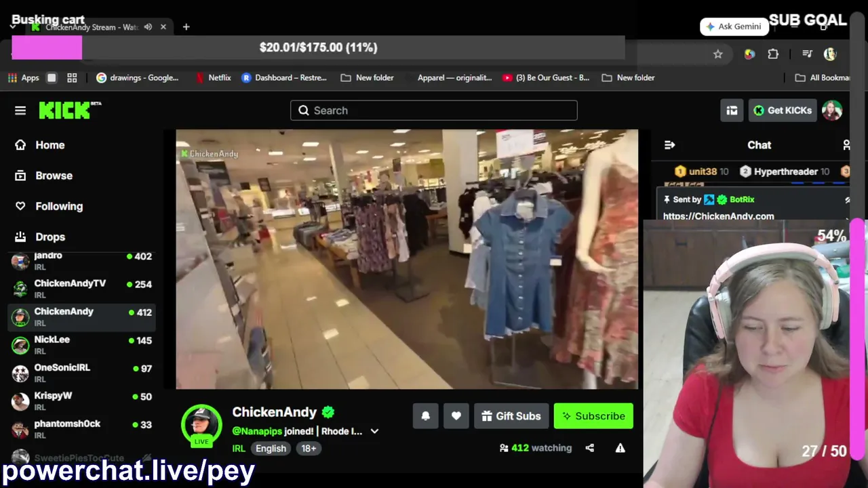This screenshot has width=868, height=488.
Task: Click the English language tag
Action: (x=271, y=449)
